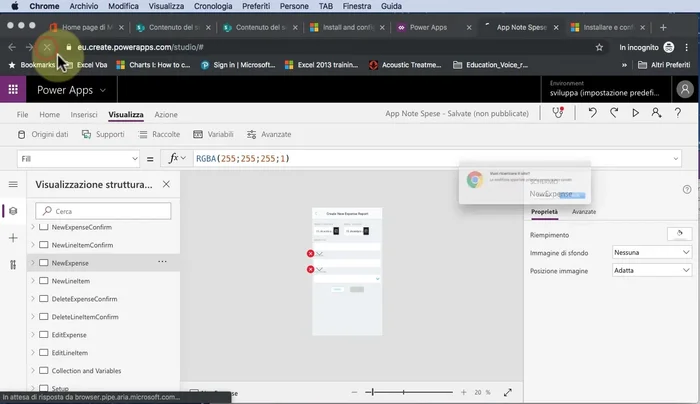Screen dimensions: 700x404
Task: Open the tree view layers icon
Action: pos(13,211)
